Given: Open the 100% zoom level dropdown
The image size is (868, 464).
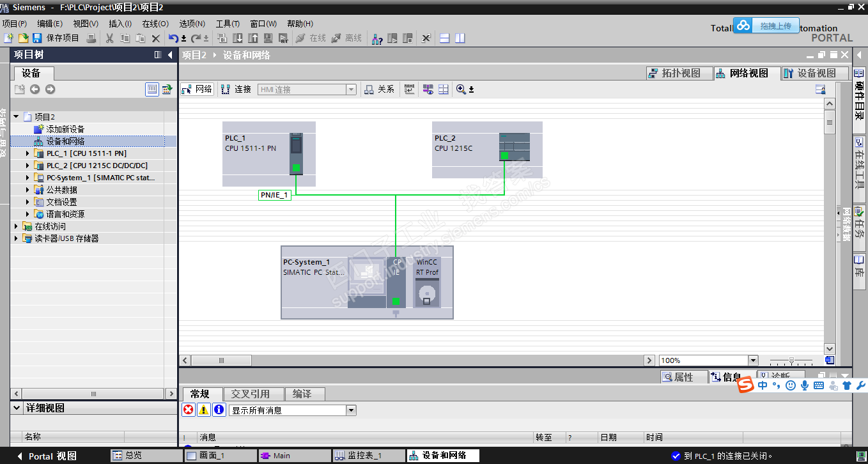Looking at the screenshot, I should click(752, 360).
